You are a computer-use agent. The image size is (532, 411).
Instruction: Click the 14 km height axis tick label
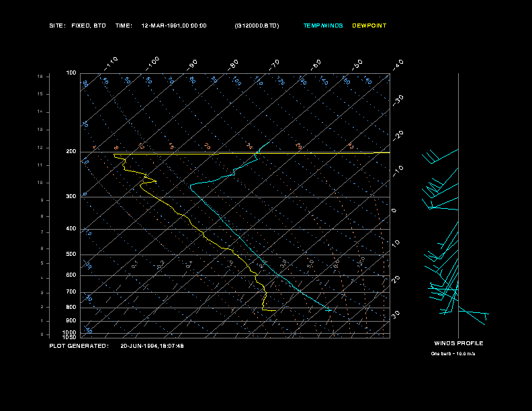(40, 111)
